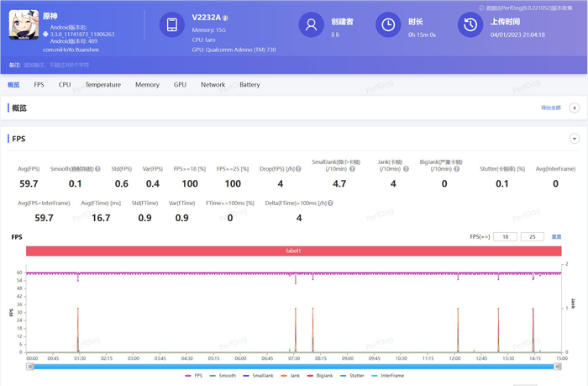588x386 pixels.
Task: Click the reset link beside FPS thresholds
Action: (x=556, y=237)
